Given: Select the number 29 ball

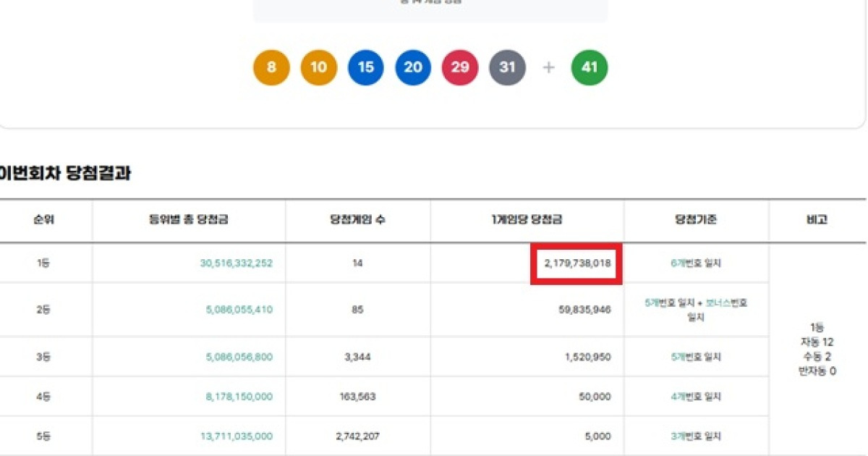Looking at the screenshot, I should [460, 67].
